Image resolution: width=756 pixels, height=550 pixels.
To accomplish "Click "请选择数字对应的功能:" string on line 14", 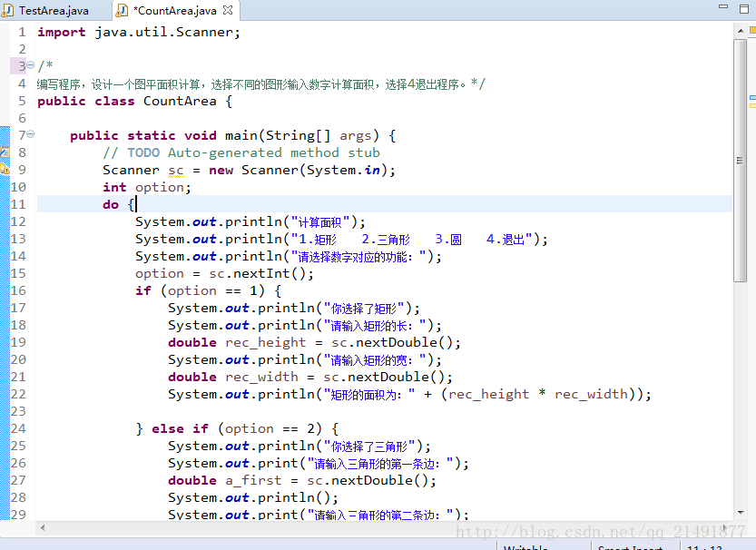I will 359,257.
